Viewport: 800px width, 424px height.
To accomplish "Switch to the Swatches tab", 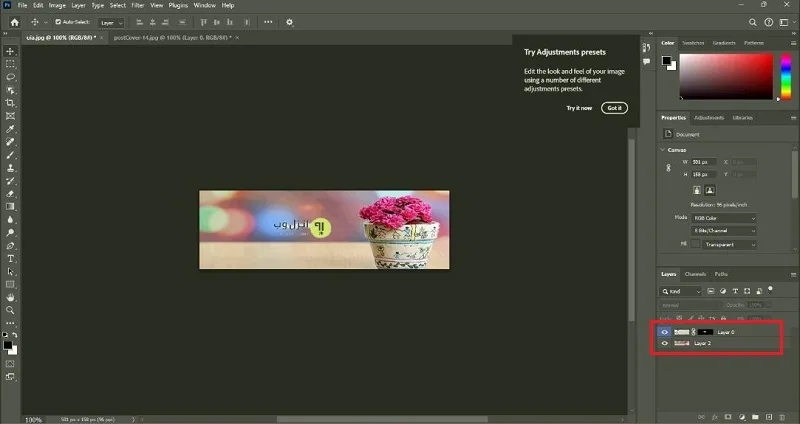I will click(x=693, y=43).
